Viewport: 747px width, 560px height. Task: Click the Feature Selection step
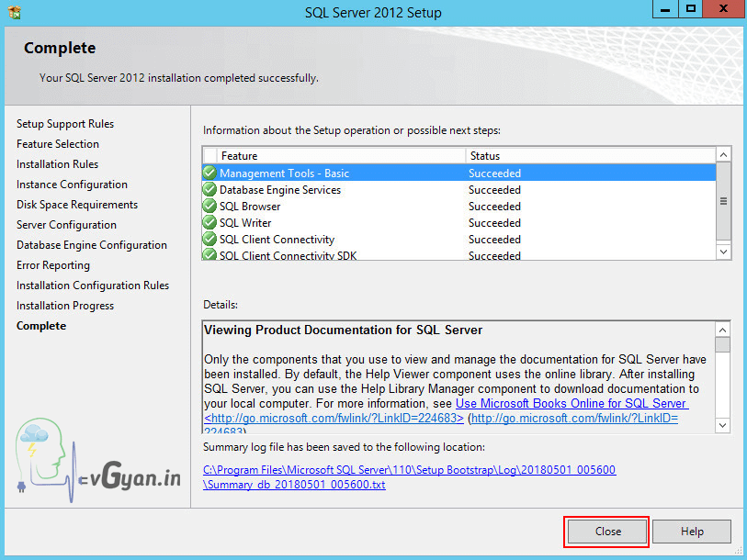(x=58, y=144)
